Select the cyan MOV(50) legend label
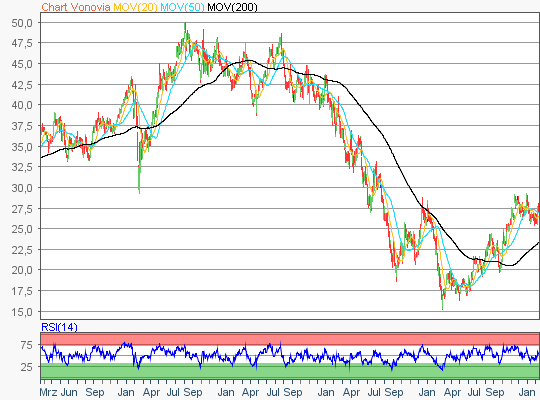Screen dimensions: 540x400 click(182, 7)
